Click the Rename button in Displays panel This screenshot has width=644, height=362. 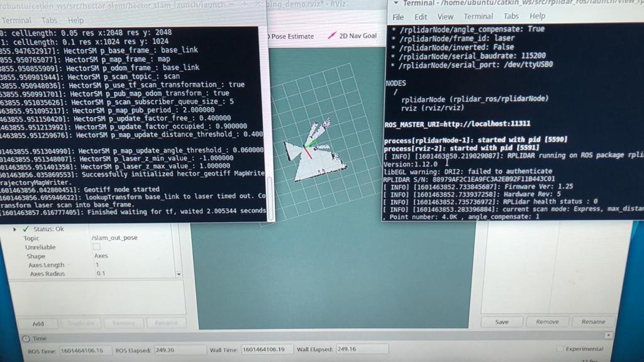[x=166, y=323]
